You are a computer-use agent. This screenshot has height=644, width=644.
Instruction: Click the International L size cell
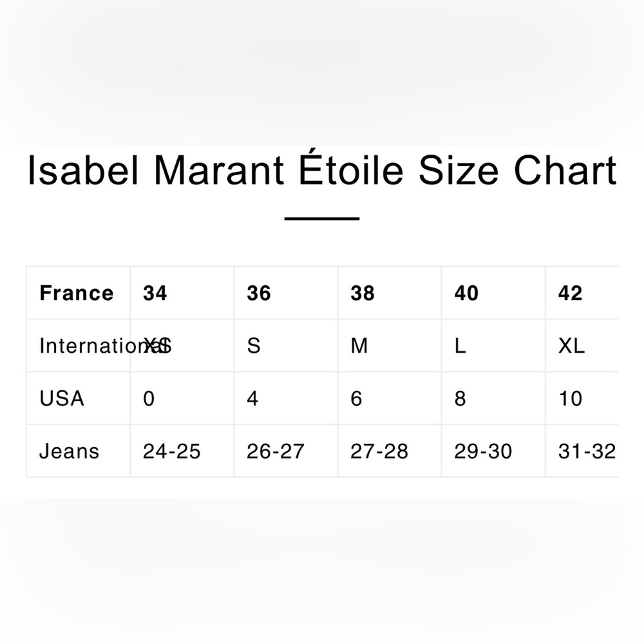pyautogui.click(x=460, y=346)
